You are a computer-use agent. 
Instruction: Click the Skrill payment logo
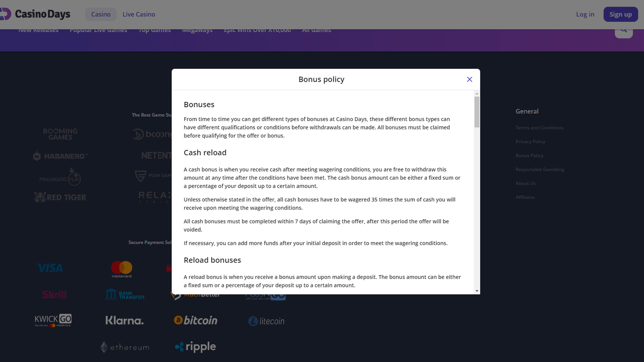click(x=54, y=295)
